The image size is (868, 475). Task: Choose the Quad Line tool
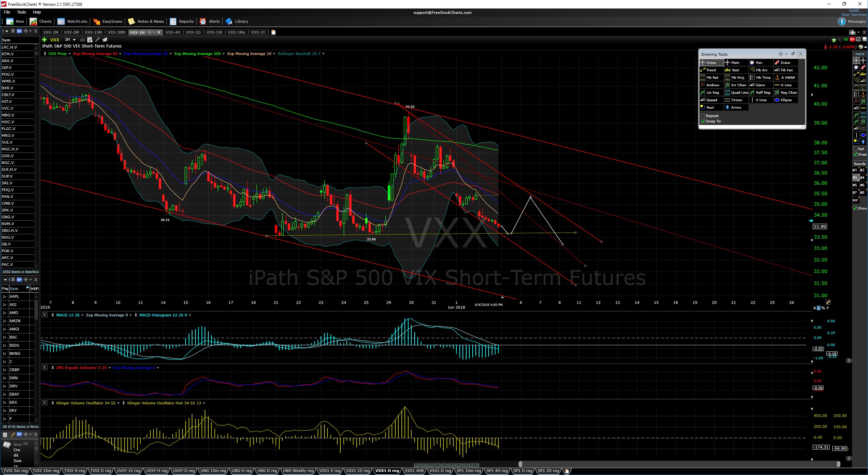click(x=739, y=93)
